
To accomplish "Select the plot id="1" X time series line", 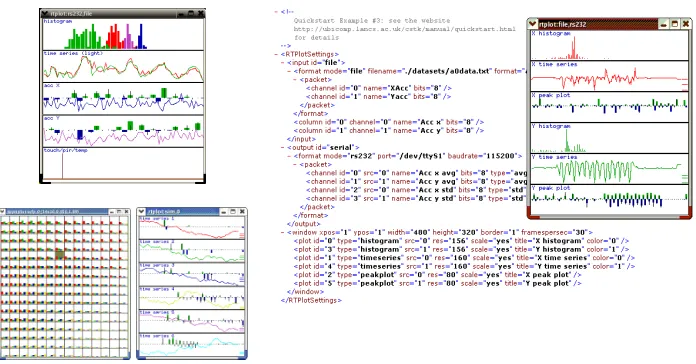I will pyautogui.click(x=464, y=257).
